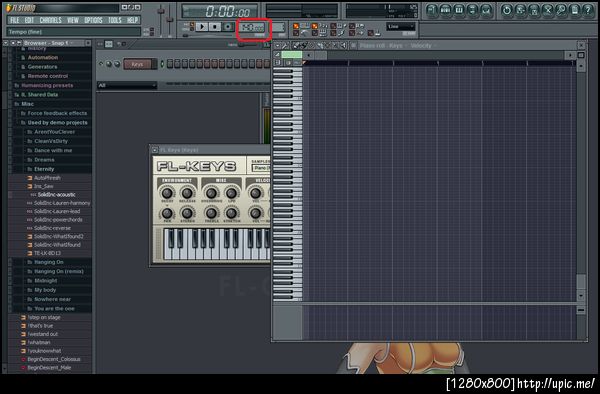Open the VIEW menu
Image resolution: width=600 pixels, height=394 pixels.
[x=73, y=20]
